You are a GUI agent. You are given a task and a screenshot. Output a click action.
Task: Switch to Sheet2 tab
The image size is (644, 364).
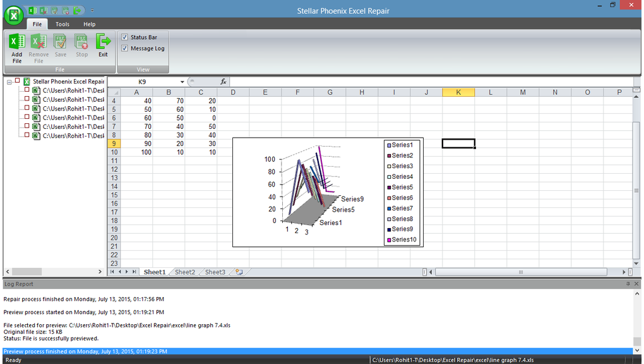click(x=185, y=272)
